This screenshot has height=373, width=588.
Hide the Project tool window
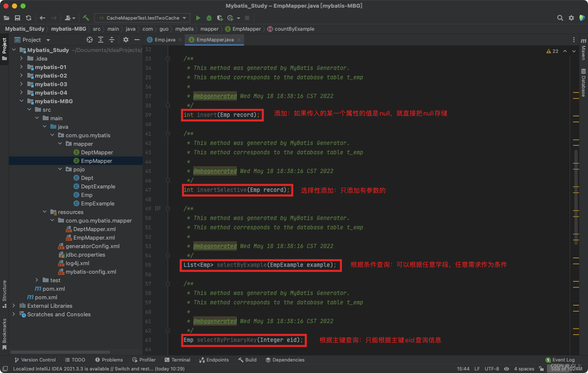137,40
